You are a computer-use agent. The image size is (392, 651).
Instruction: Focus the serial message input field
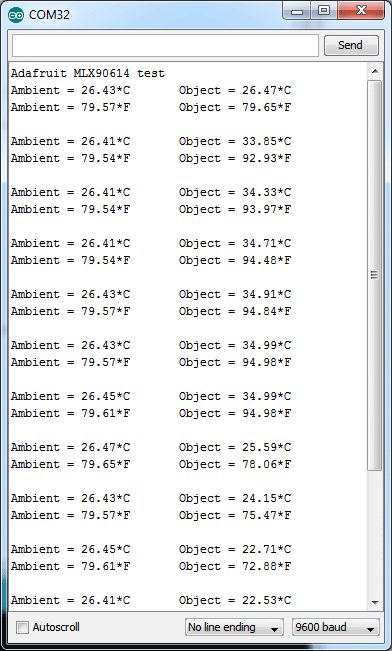pyautogui.click(x=165, y=45)
